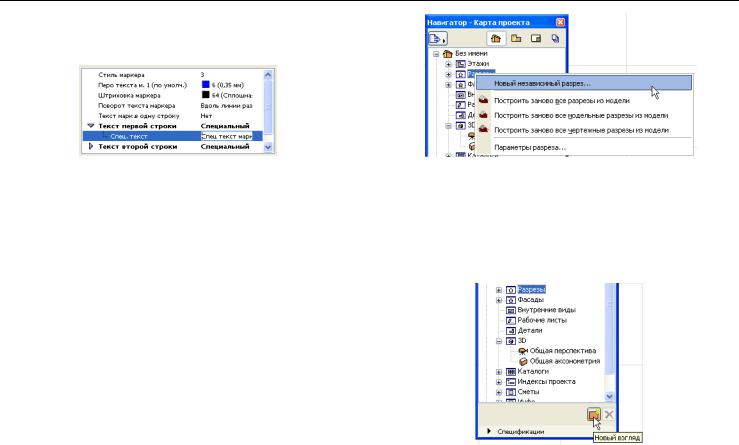Select the Этажи tree item
This screenshot has width=739, height=445.
(x=478, y=64)
